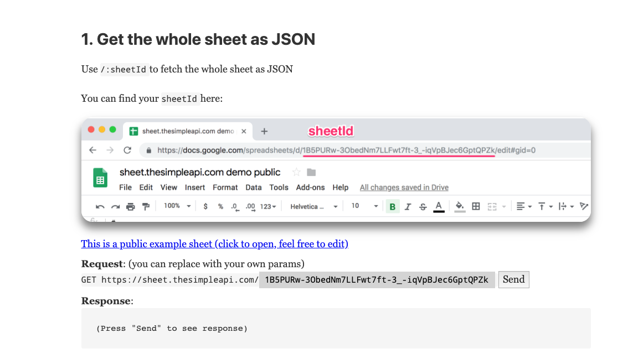Apply currency format with the dollar sign icon

[x=205, y=206]
